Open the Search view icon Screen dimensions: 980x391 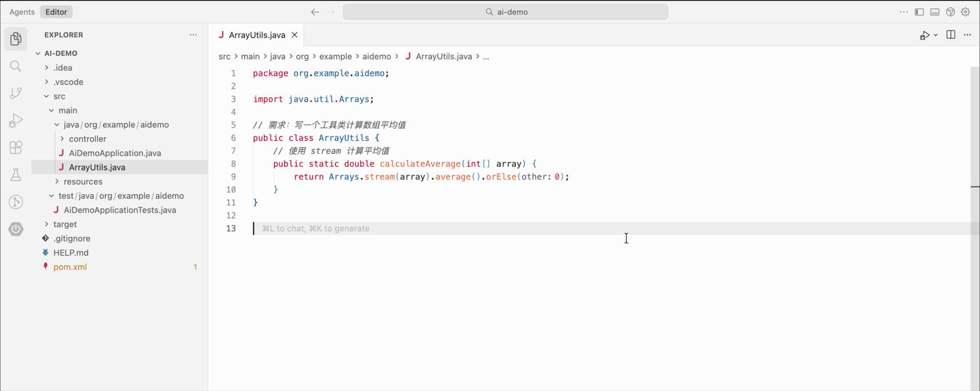(16, 66)
